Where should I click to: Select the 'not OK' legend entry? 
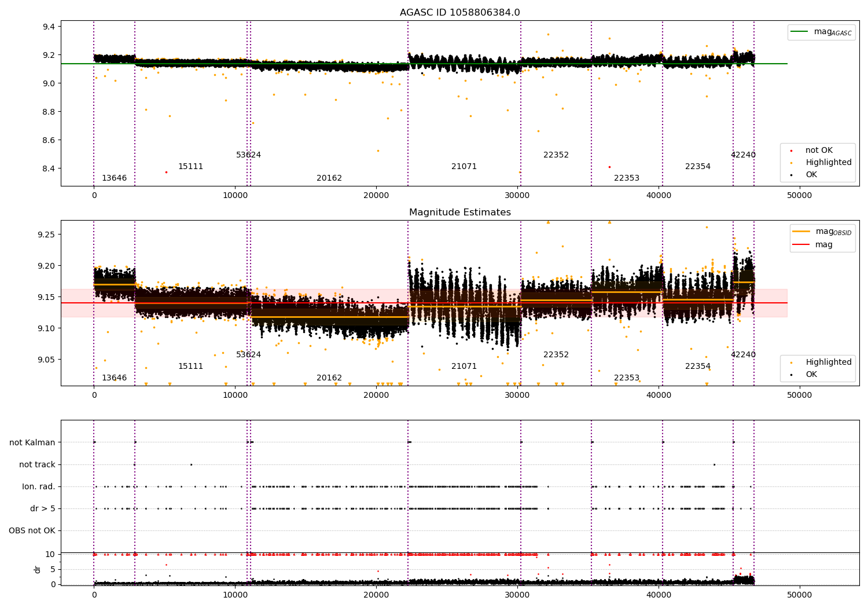click(x=819, y=150)
